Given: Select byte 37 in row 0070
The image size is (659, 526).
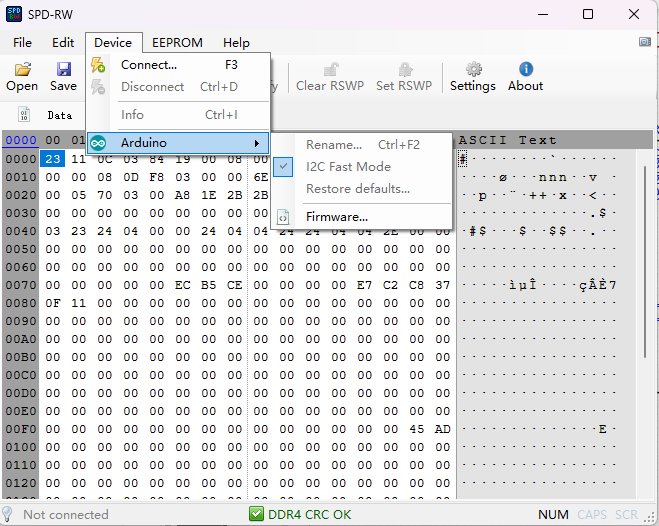Looking at the screenshot, I should tap(443, 285).
